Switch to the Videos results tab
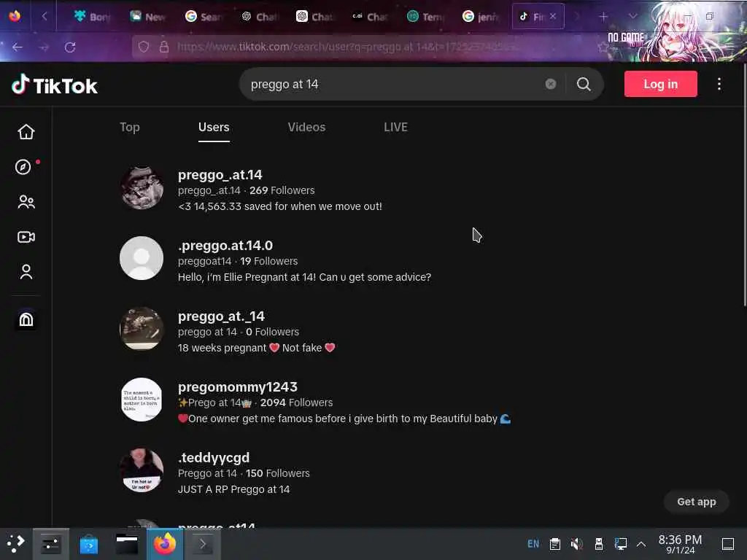This screenshot has width=747, height=560. pos(306,127)
